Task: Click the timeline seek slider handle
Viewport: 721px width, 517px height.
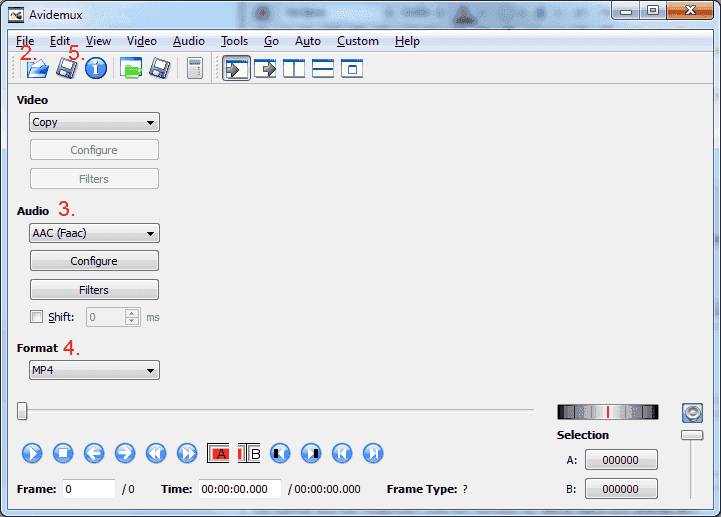Action: point(22,411)
